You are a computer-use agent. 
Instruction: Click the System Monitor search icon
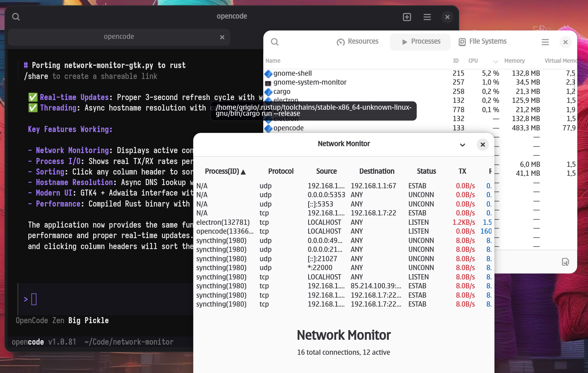coord(275,42)
